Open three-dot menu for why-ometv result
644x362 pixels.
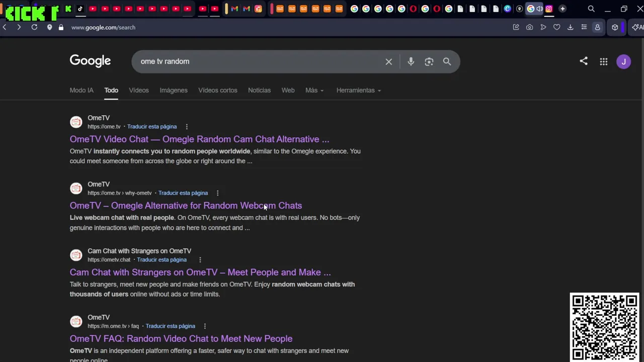(217, 193)
